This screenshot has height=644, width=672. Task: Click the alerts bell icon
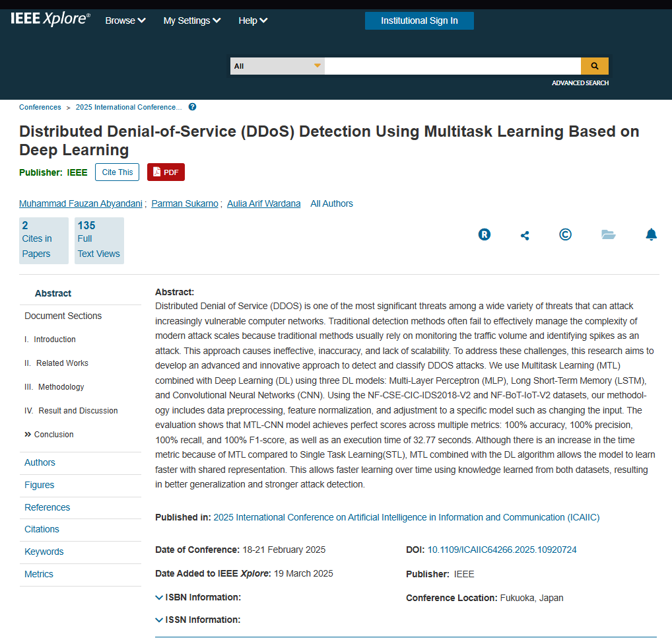(651, 234)
